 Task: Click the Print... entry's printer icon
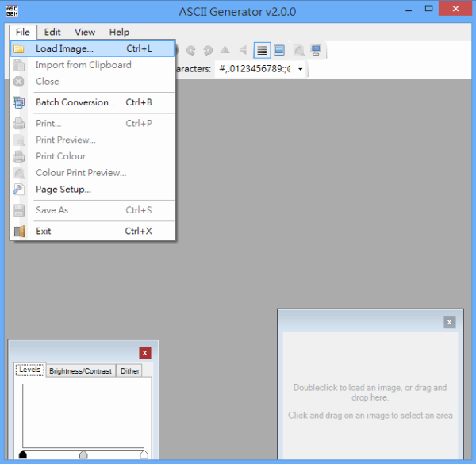point(19,124)
